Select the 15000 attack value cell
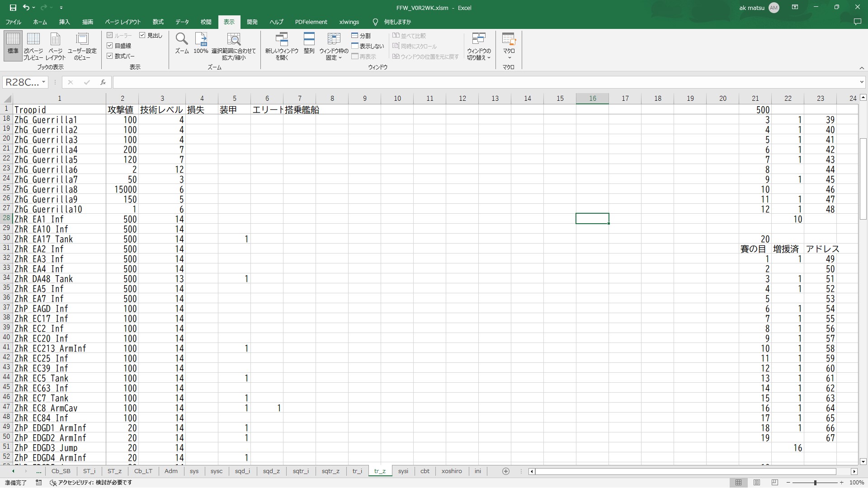The image size is (868, 488). point(122,189)
